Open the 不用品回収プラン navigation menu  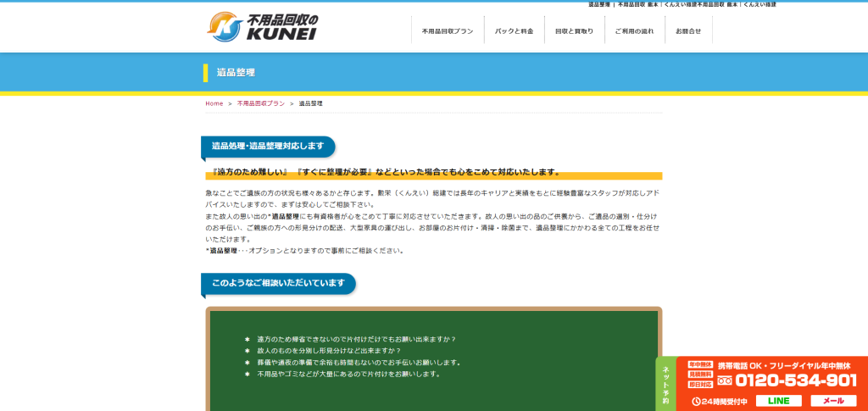(448, 31)
